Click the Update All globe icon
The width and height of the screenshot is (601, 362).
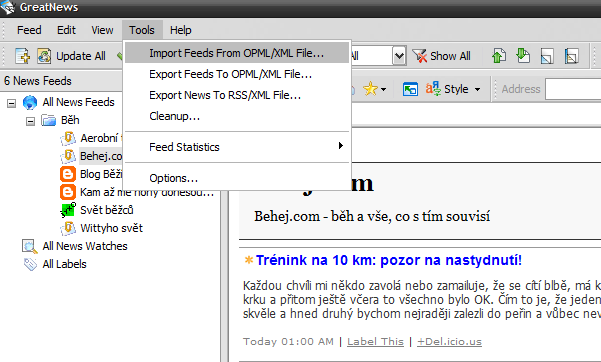pos(44,56)
